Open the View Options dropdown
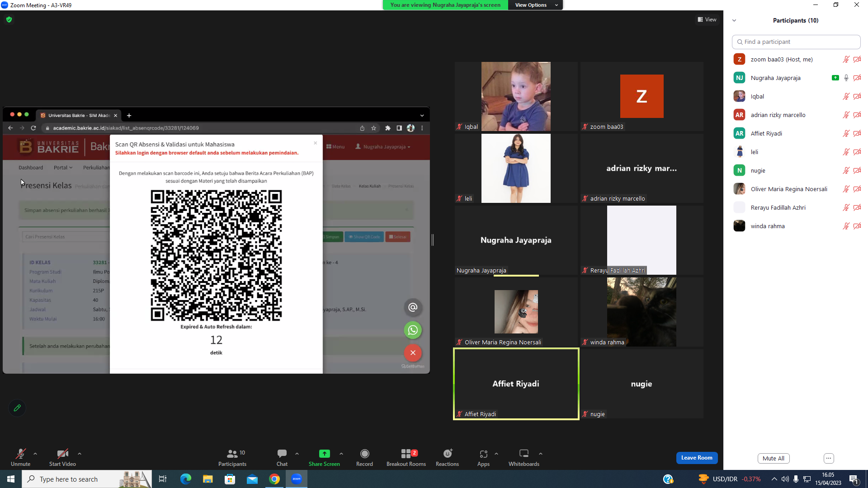This screenshot has width=868, height=488. [x=536, y=5]
